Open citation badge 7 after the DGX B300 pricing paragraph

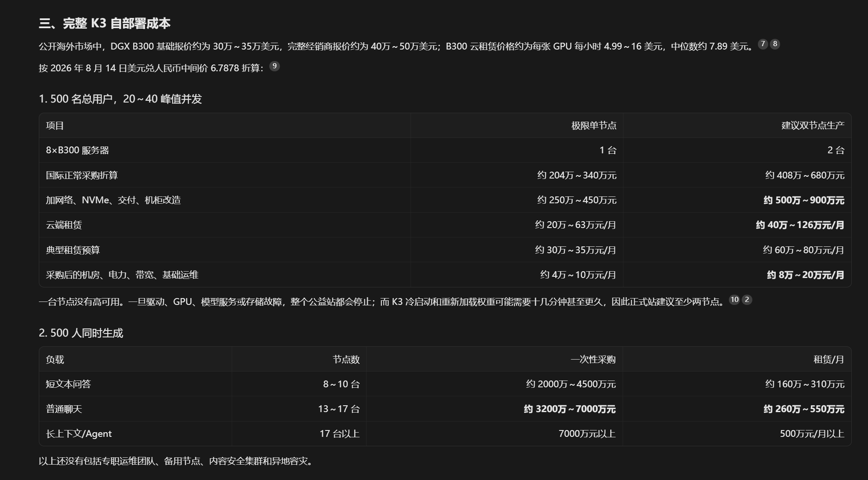pos(763,44)
